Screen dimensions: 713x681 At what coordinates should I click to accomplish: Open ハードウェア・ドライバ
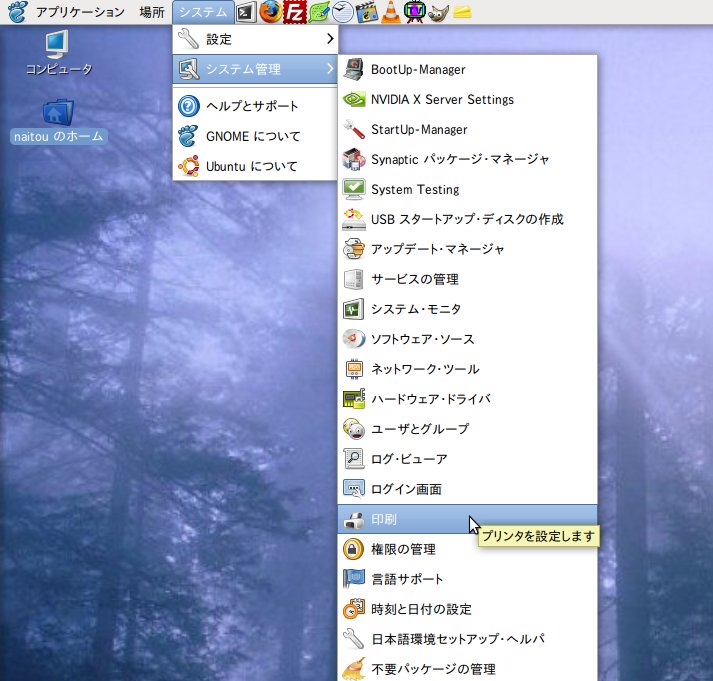467,399
